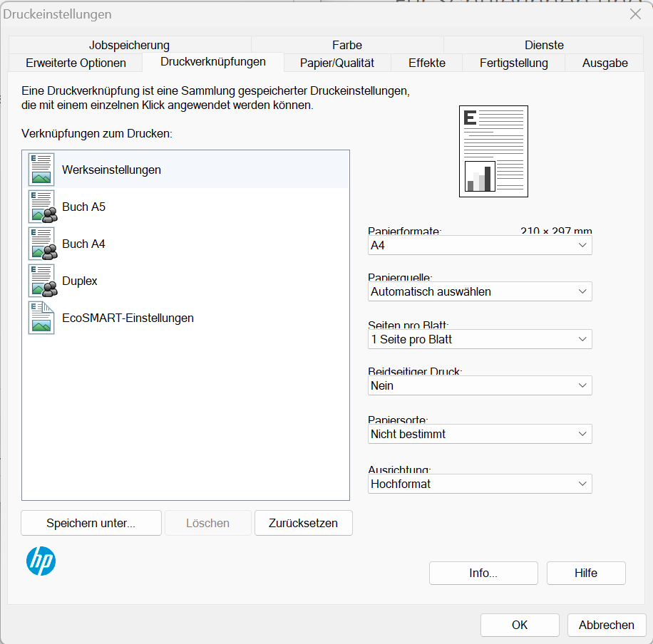Viewport: 653px width, 644px height.
Task: Confirm with the OK button
Action: point(519,625)
